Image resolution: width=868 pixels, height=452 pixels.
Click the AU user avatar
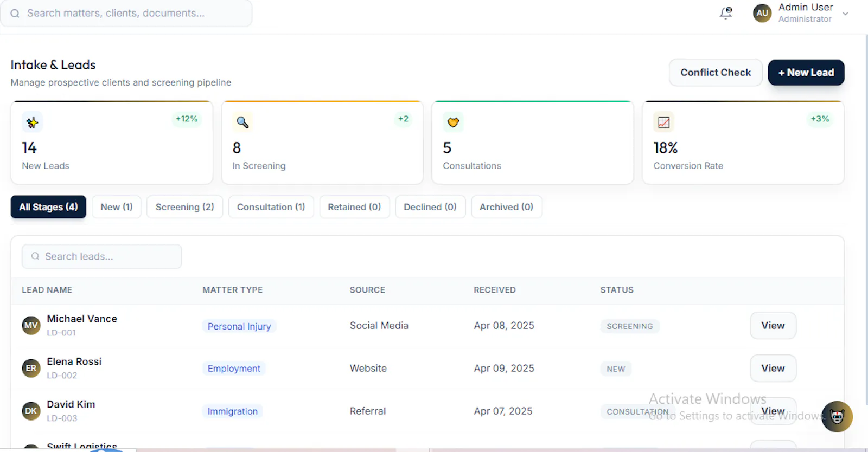coord(762,13)
